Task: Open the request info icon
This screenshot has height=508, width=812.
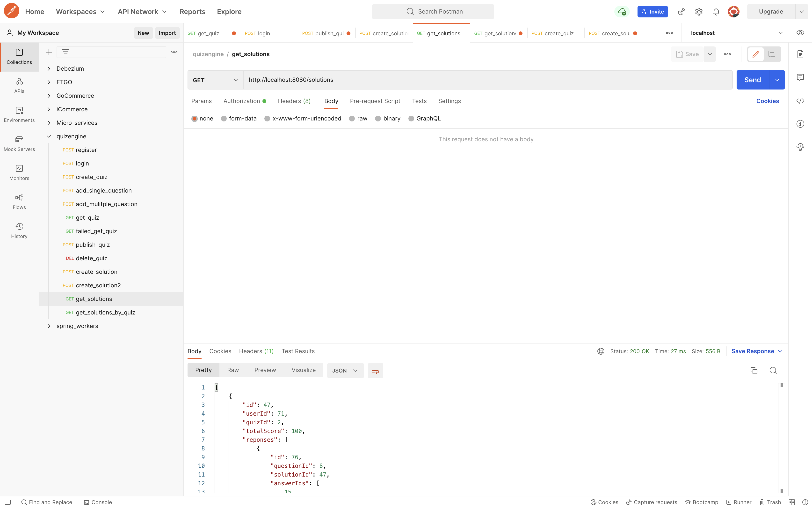Action: click(800, 124)
